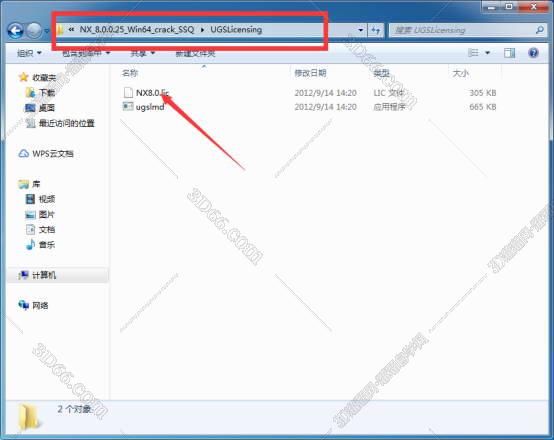
Task: Click the 音乐 music note icon
Action: coord(30,244)
